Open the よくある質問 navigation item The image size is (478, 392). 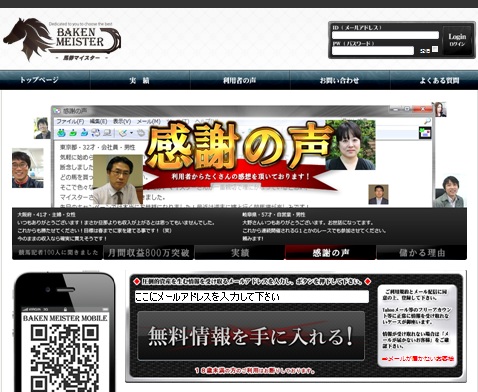click(x=439, y=80)
